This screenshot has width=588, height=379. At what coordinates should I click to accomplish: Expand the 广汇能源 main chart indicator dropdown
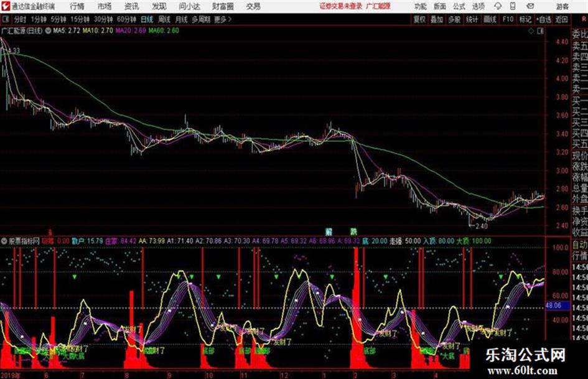click(x=48, y=30)
